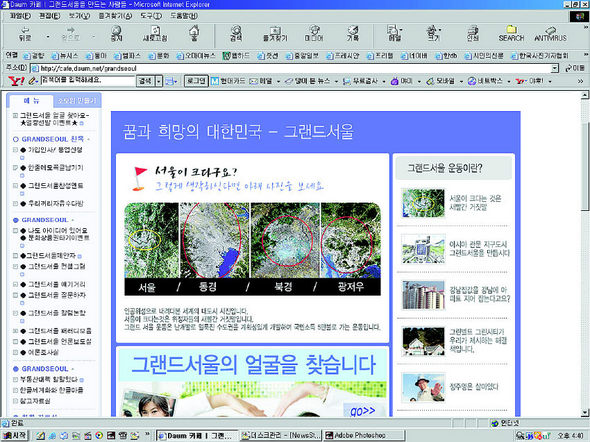Open the 오마이뉴스 link in links bar

click(196, 56)
